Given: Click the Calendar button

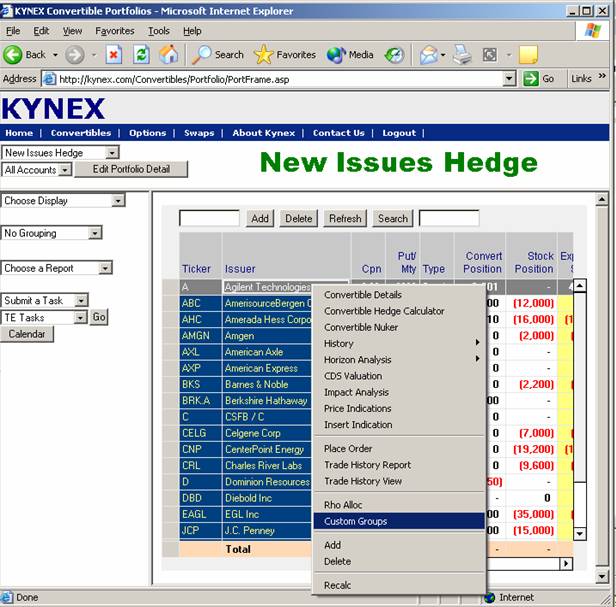Looking at the screenshot, I should coord(27,334).
